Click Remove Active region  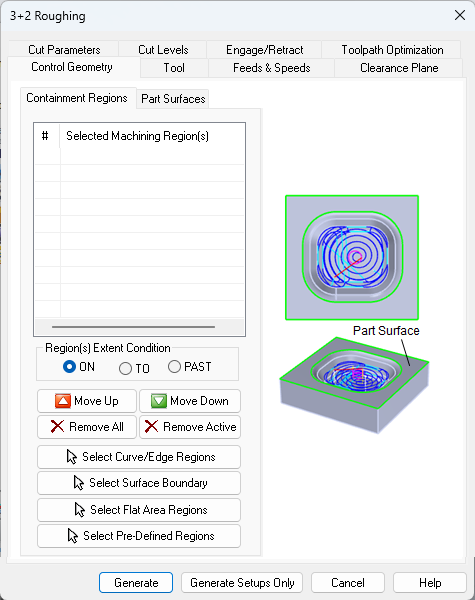click(190, 427)
